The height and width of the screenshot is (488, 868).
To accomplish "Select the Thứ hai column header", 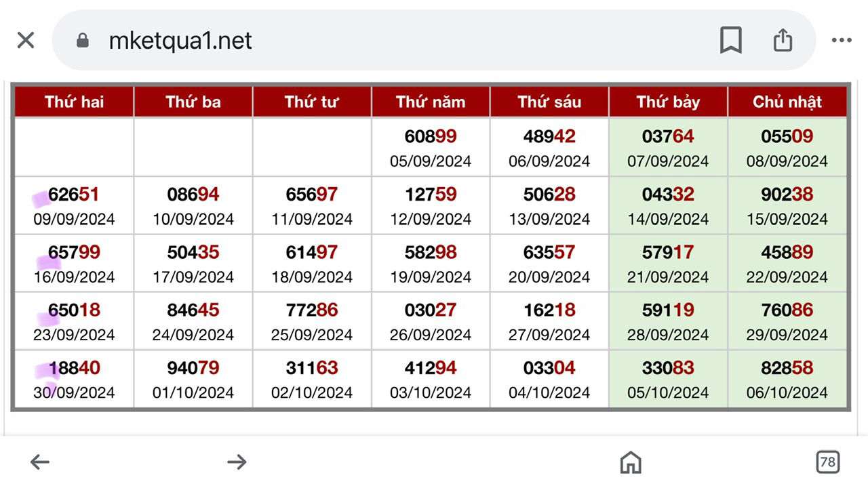I will pyautogui.click(x=75, y=102).
